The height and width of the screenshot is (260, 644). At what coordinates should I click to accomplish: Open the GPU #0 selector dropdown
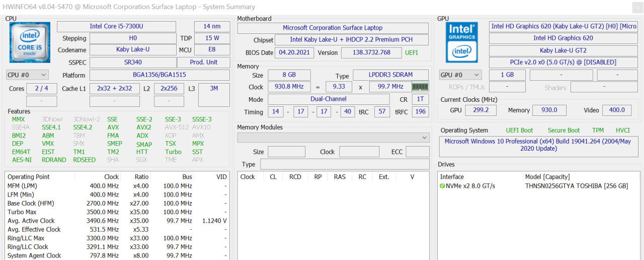pyautogui.click(x=460, y=75)
